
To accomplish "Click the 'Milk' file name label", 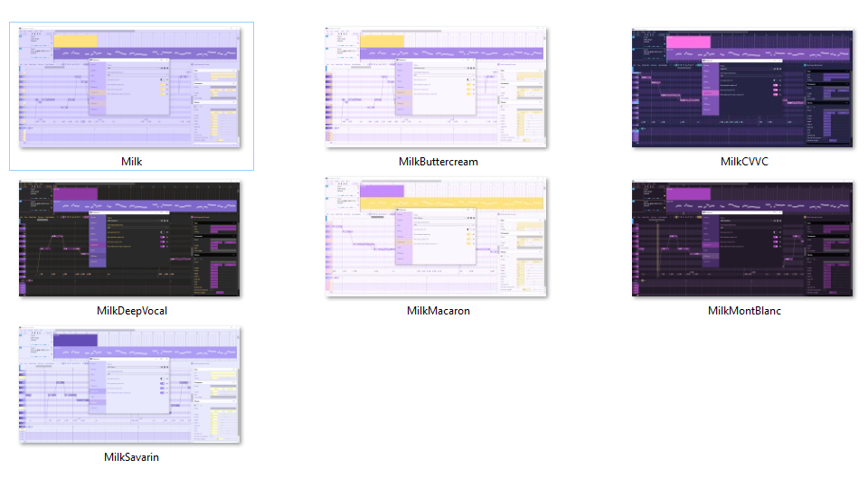I will pyautogui.click(x=132, y=162).
